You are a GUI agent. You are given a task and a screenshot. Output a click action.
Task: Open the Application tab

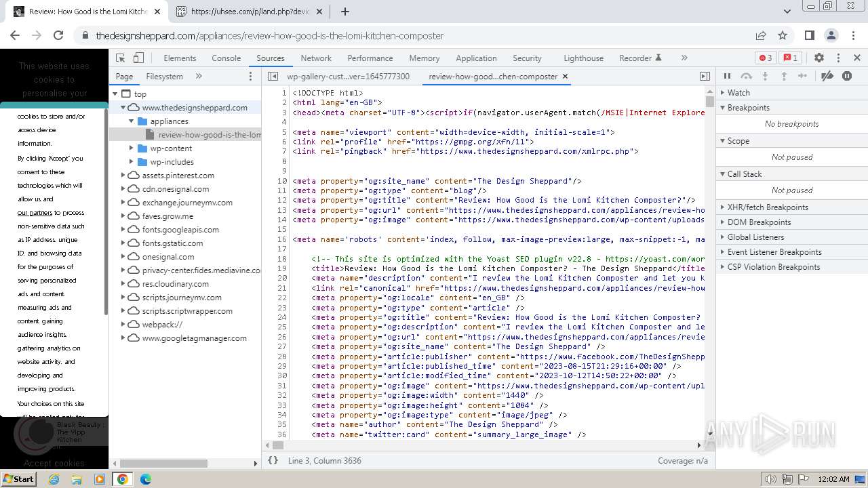[x=476, y=58]
